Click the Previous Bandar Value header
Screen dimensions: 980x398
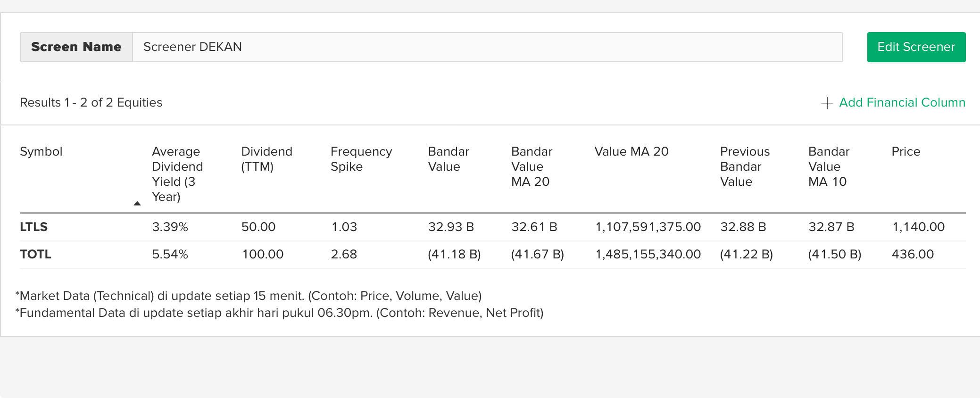point(744,166)
